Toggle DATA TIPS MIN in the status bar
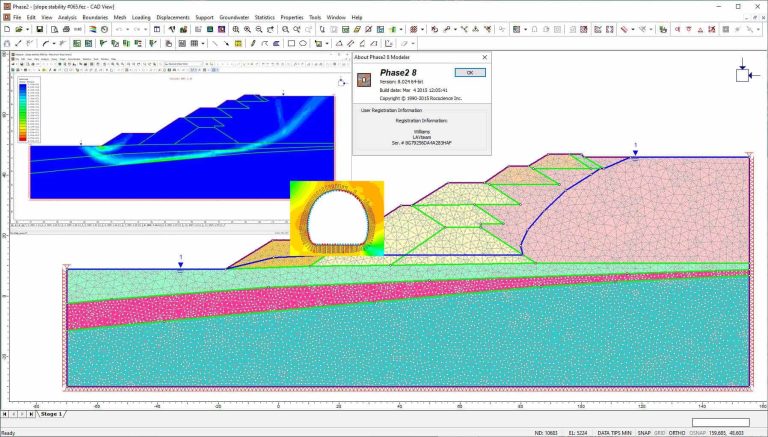Image resolution: width=768 pixels, height=437 pixels. coord(615,433)
